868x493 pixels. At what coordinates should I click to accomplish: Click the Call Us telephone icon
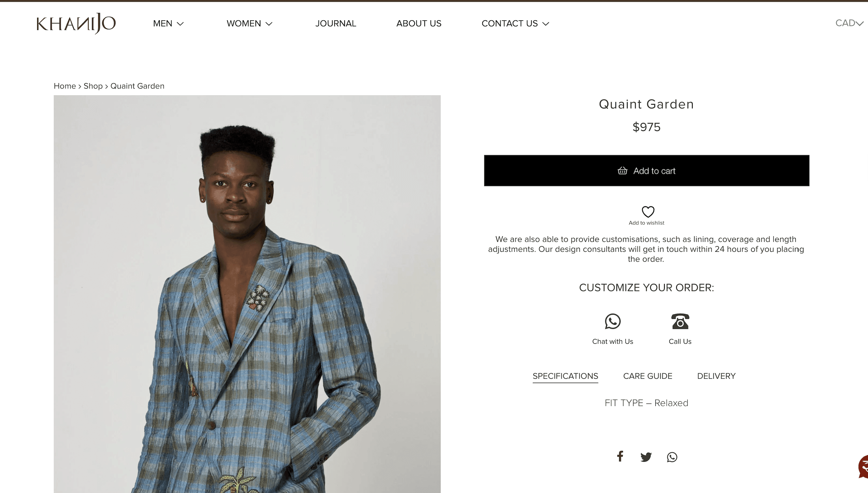680,321
